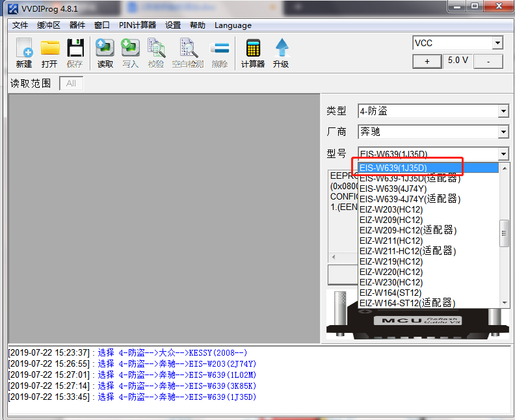515x420 pixels.
Task: Open the Language menu
Action: click(233, 25)
